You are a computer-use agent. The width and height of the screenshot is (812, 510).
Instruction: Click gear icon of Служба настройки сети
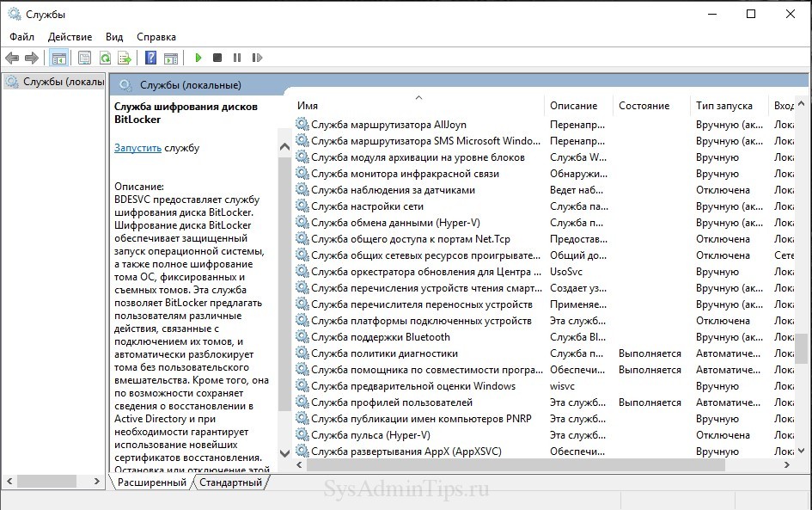(x=302, y=206)
